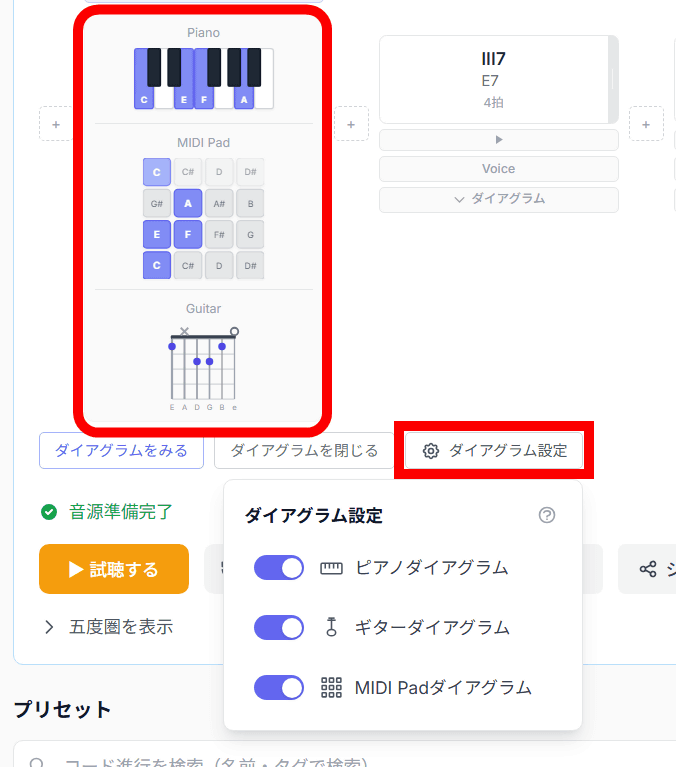This screenshot has height=767, width=676.
Task: Collapse the ダイアグラム expander under III7
Action: [498, 199]
